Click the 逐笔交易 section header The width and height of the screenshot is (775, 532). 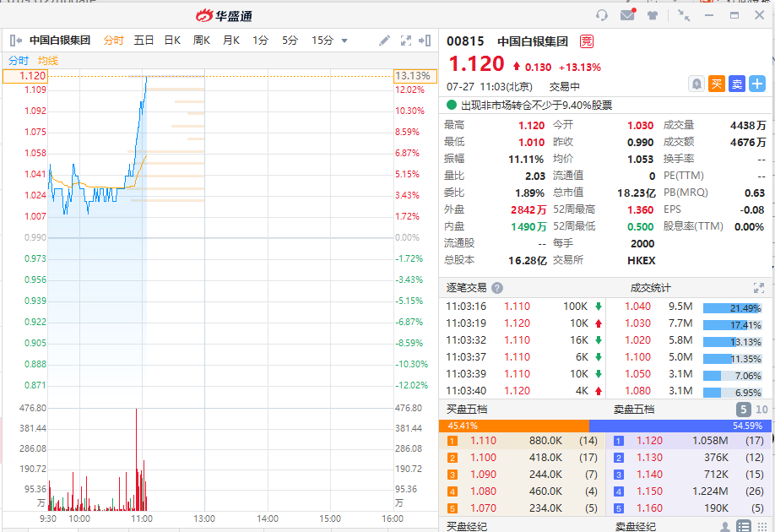coord(467,288)
